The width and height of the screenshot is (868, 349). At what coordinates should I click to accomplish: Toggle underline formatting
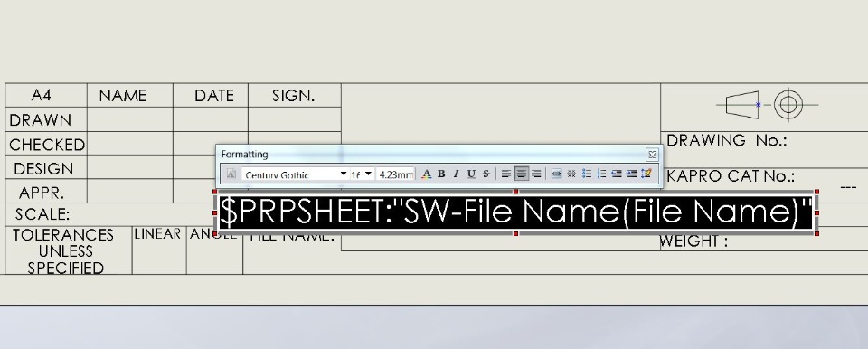pos(471,174)
